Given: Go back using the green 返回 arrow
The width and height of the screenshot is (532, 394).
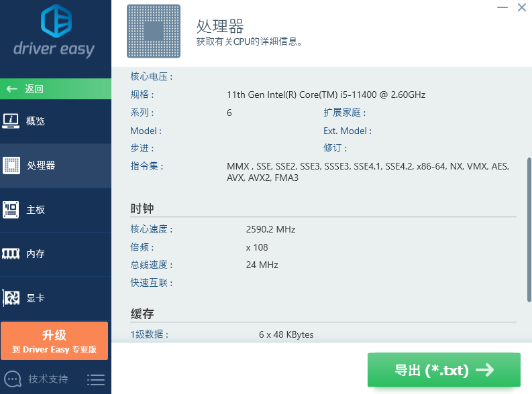Looking at the screenshot, I should [12, 88].
